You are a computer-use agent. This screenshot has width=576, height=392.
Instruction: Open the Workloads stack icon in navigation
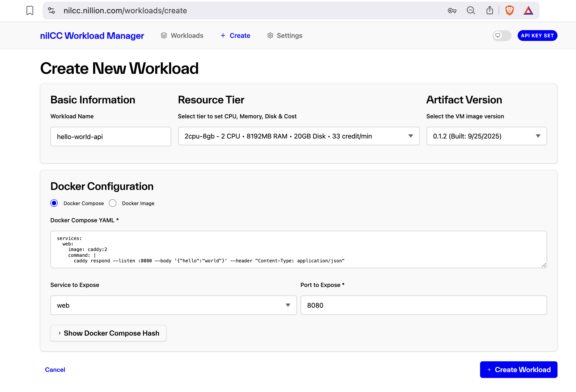[164, 35]
